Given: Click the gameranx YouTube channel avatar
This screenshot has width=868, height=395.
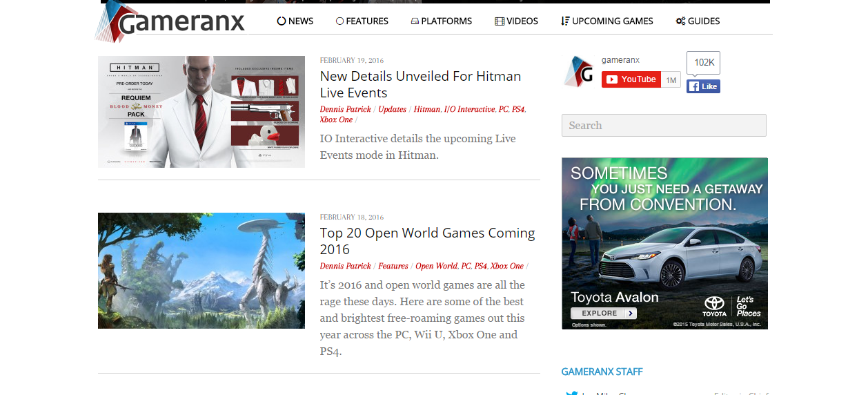Looking at the screenshot, I should click(578, 72).
